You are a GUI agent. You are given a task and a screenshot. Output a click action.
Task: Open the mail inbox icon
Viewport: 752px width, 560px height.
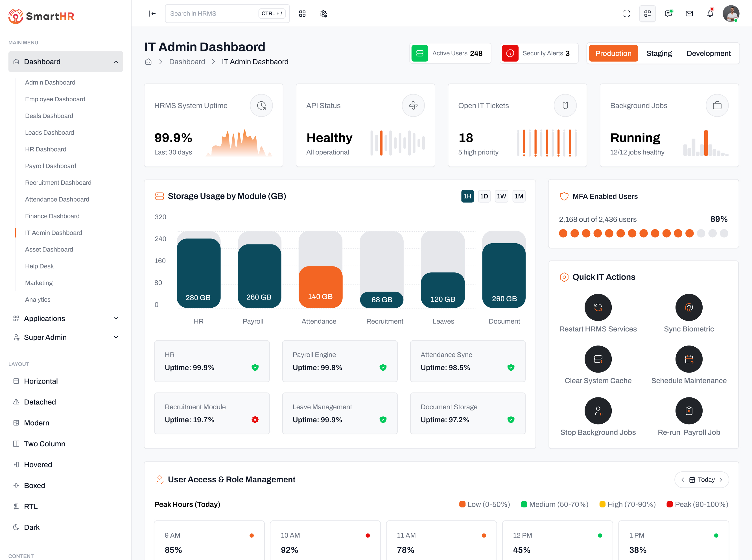click(689, 14)
